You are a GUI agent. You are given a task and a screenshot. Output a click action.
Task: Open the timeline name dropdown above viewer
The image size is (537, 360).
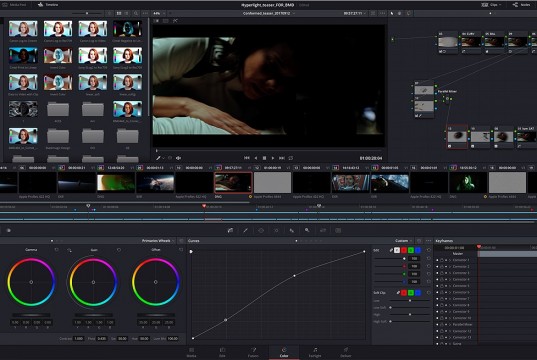[269, 13]
